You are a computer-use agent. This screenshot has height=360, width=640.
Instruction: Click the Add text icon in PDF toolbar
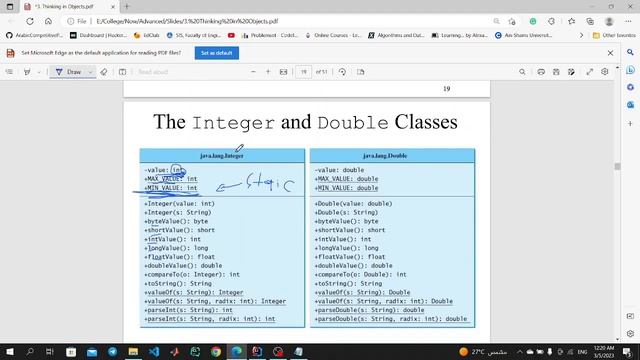pos(122,72)
